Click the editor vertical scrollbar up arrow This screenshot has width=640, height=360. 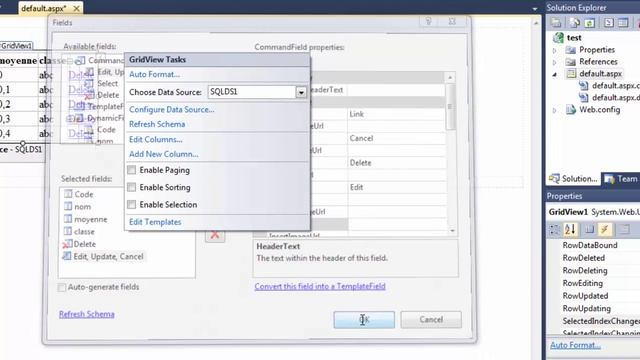(x=536, y=23)
